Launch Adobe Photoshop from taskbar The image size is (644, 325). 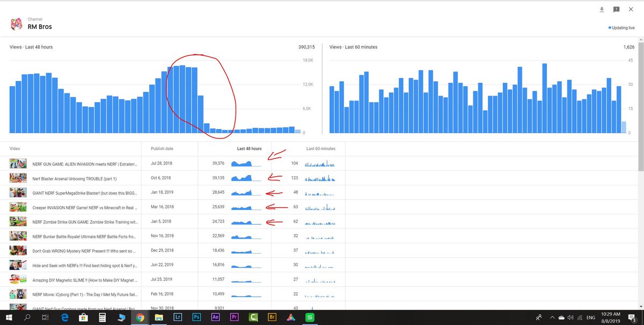[x=196, y=317]
